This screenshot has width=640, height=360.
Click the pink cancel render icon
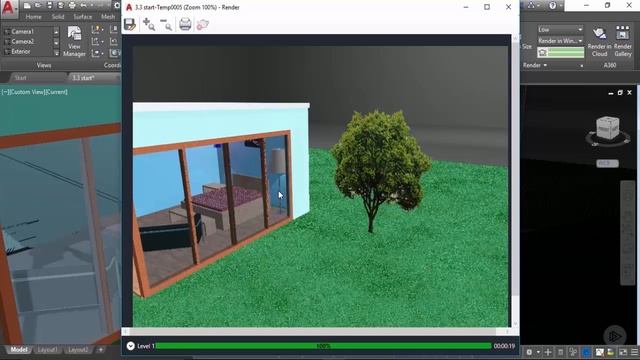pyautogui.click(x=203, y=24)
